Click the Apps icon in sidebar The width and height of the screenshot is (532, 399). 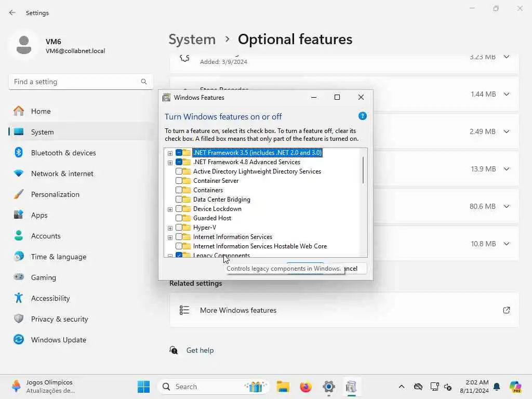coord(19,215)
